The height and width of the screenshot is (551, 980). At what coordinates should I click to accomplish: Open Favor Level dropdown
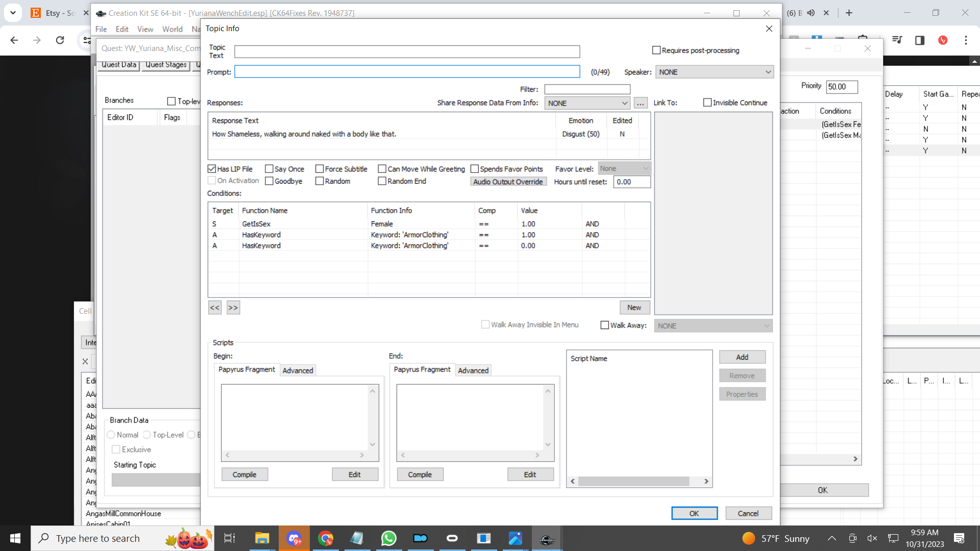tap(624, 168)
